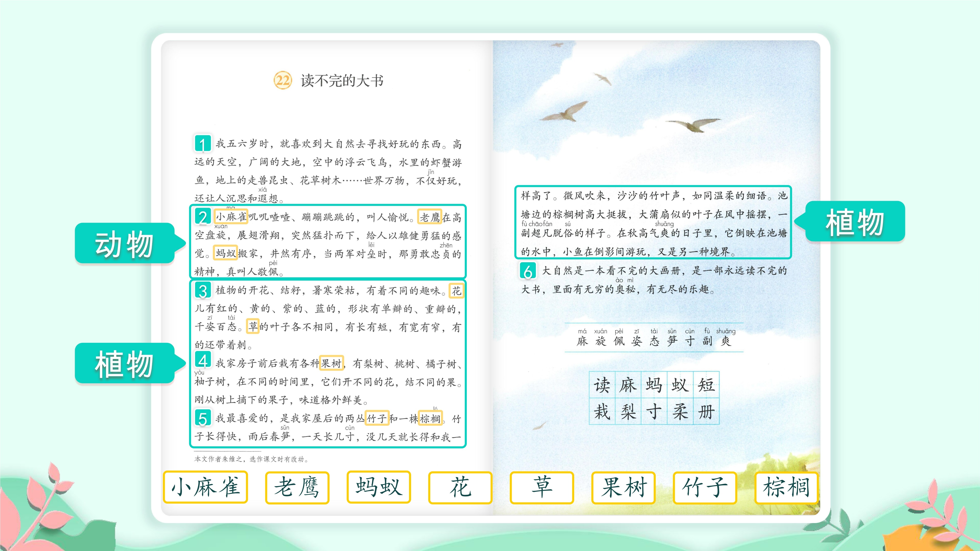Click highlighted 草 in paragraph 3

pyautogui.click(x=253, y=326)
